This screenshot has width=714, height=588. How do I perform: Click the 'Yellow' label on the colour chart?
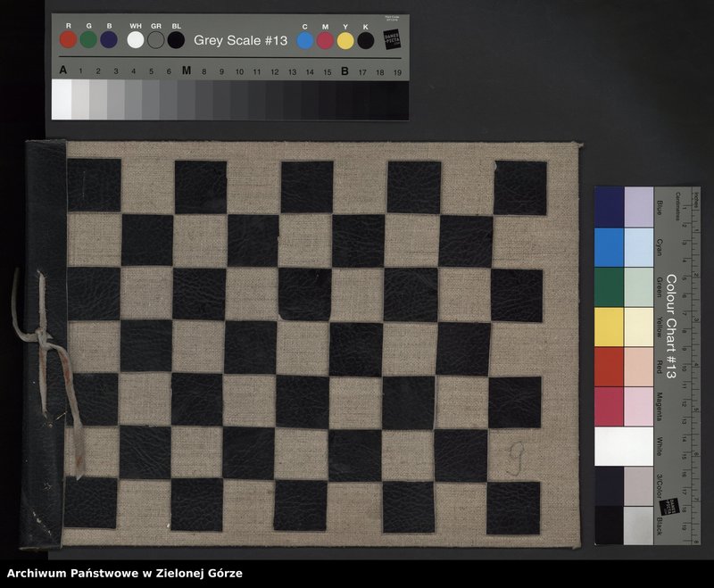(x=659, y=327)
